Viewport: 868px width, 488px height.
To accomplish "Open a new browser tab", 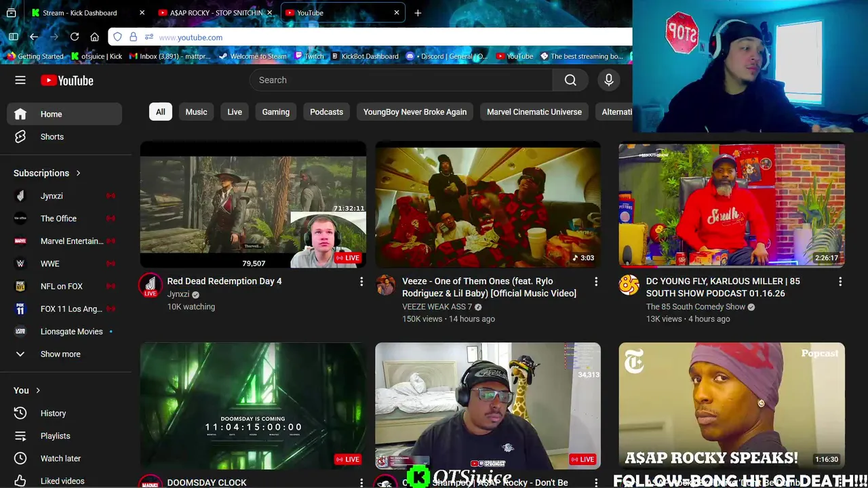I will click(418, 13).
